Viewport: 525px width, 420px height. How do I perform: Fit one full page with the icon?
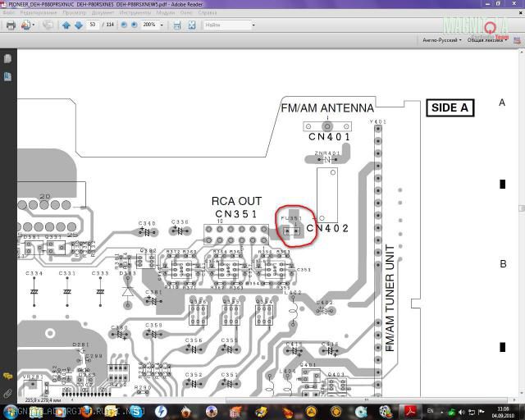(x=192, y=25)
